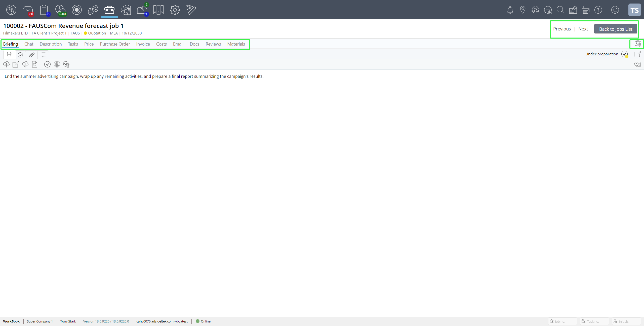Click the stop hand icon
The image size is (644, 326).
point(57,64)
